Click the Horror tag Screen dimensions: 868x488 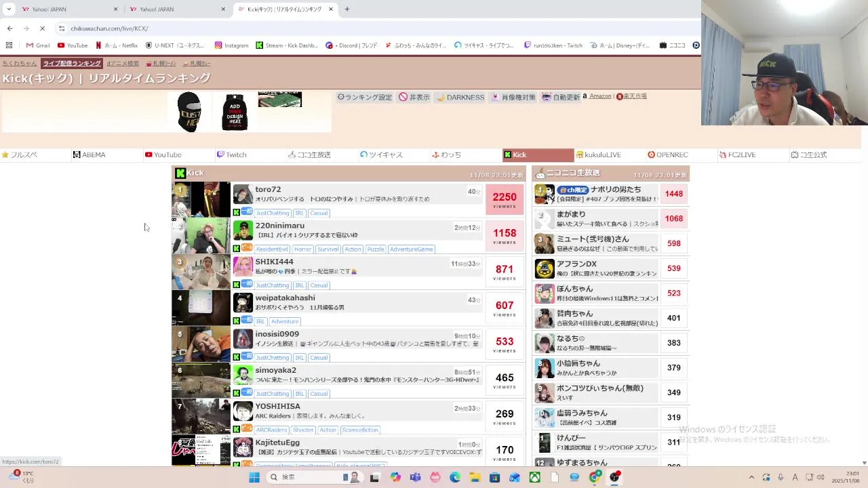click(302, 249)
